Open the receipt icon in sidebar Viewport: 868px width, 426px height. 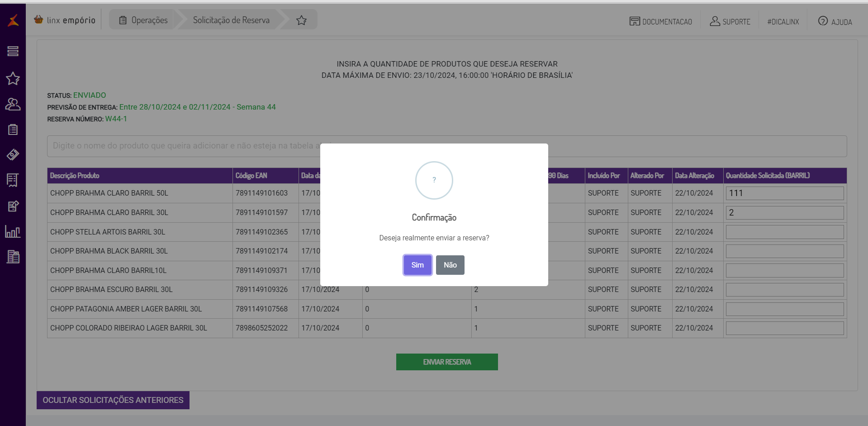tap(13, 180)
